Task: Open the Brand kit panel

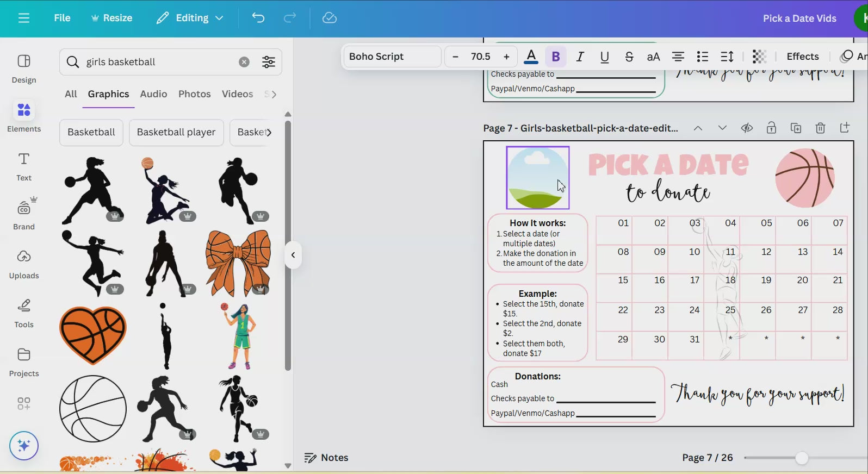Action: pos(24,214)
